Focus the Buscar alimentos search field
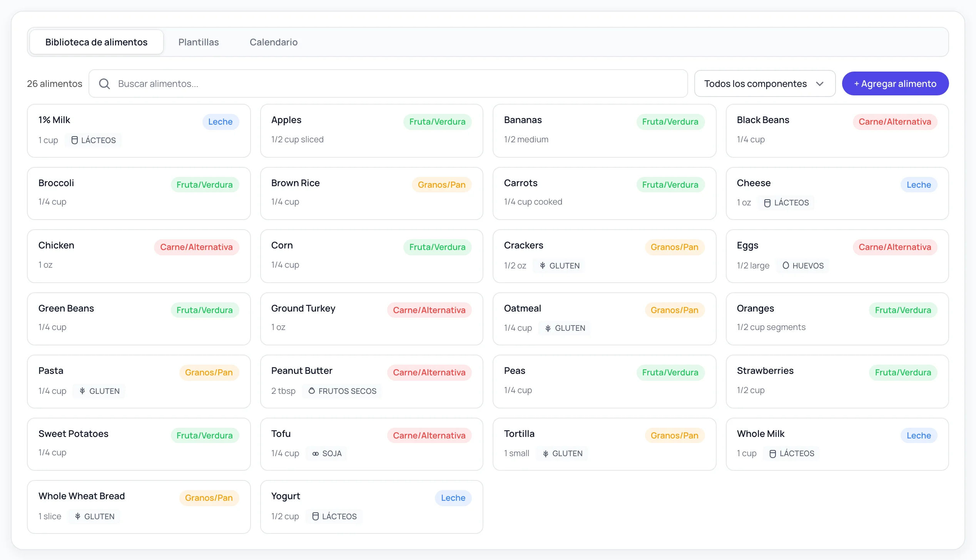Image resolution: width=976 pixels, height=560 pixels. pyautogui.click(x=388, y=83)
